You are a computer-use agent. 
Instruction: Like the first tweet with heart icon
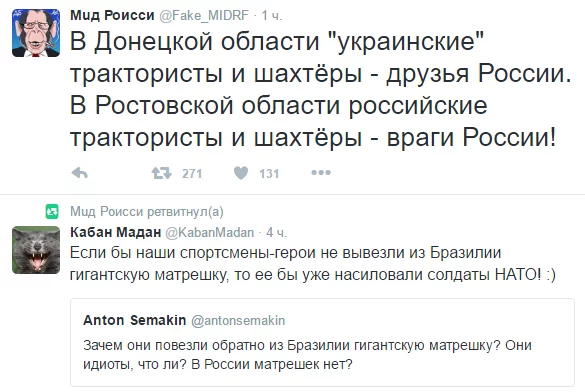tap(241, 173)
